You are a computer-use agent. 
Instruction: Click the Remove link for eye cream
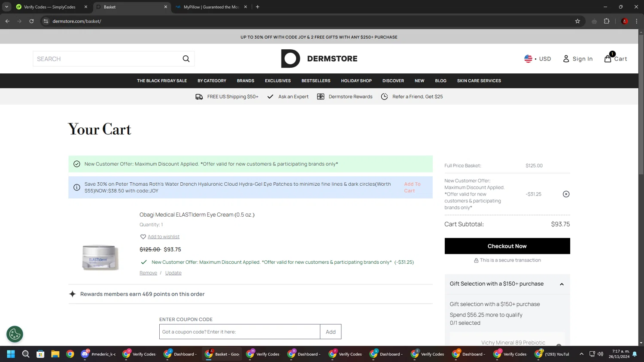pyautogui.click(x=148, y=273)
